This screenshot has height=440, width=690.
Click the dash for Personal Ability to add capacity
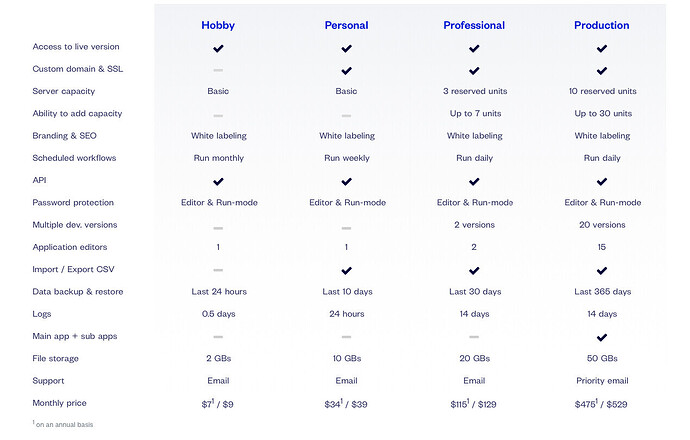tap(346, 116)
